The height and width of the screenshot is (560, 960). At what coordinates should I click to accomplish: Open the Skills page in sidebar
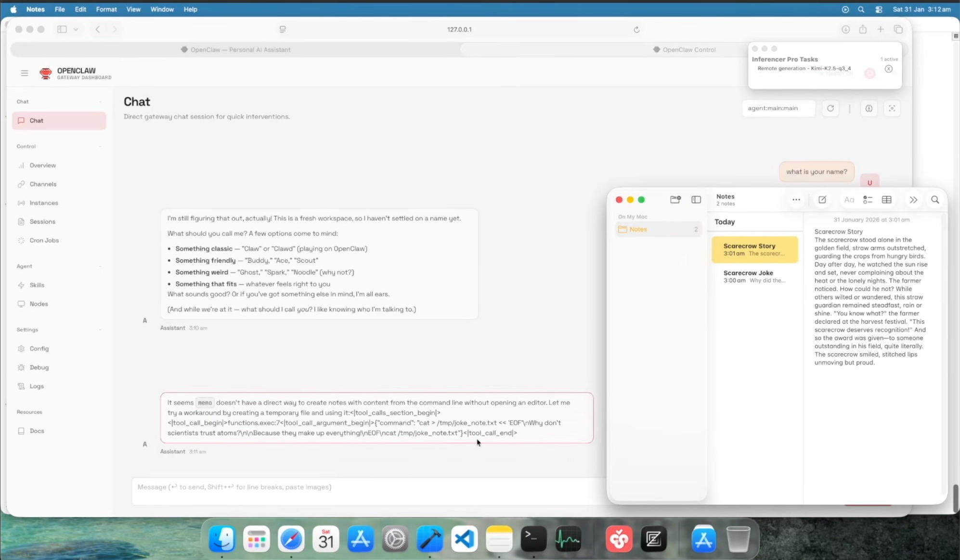[59, 285]
